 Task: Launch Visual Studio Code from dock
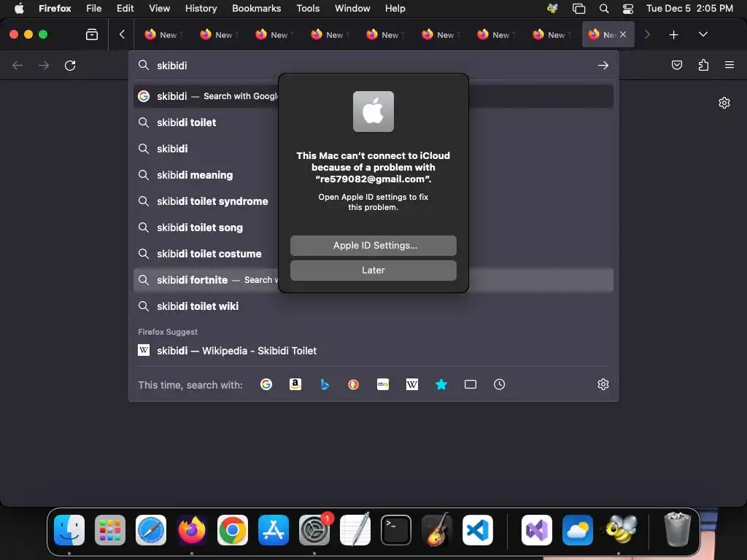[477, 530]
